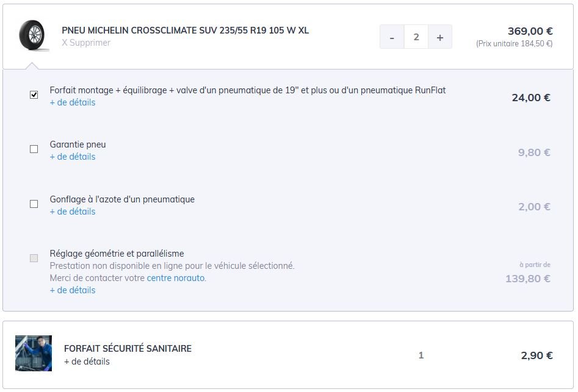This screenshot has width=578, height=392.
Task: Click the 369,00 € tire total price
Action: click(x=530, y=31)
